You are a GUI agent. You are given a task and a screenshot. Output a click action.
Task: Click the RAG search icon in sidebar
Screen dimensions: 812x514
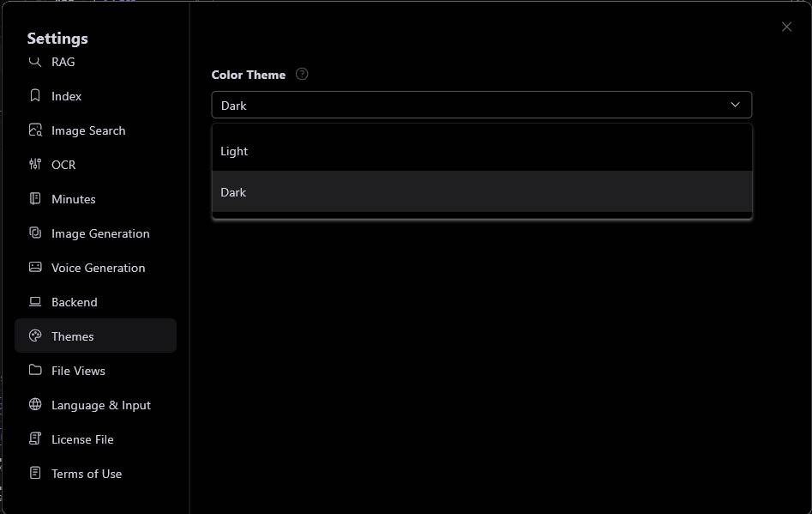tap(34, 62)
